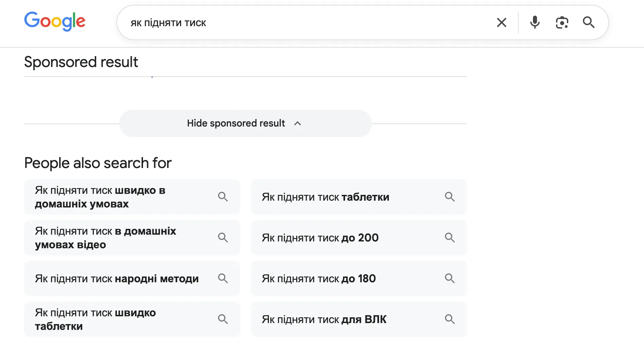Click the magnifier beside 'Як підняти тиск до 180'
Image resolution: width=644 pixels, height=353 pixels.
450,278
